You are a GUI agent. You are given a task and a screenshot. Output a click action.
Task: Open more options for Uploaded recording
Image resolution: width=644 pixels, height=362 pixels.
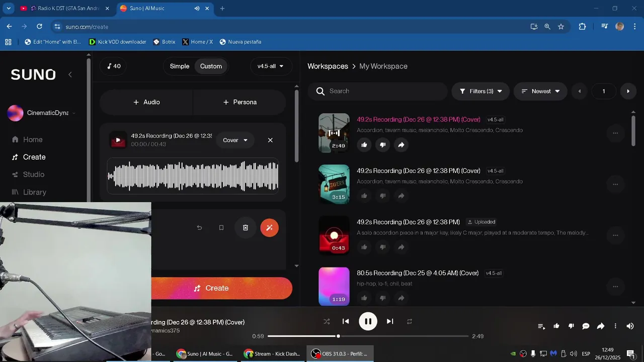click(615, 235)
